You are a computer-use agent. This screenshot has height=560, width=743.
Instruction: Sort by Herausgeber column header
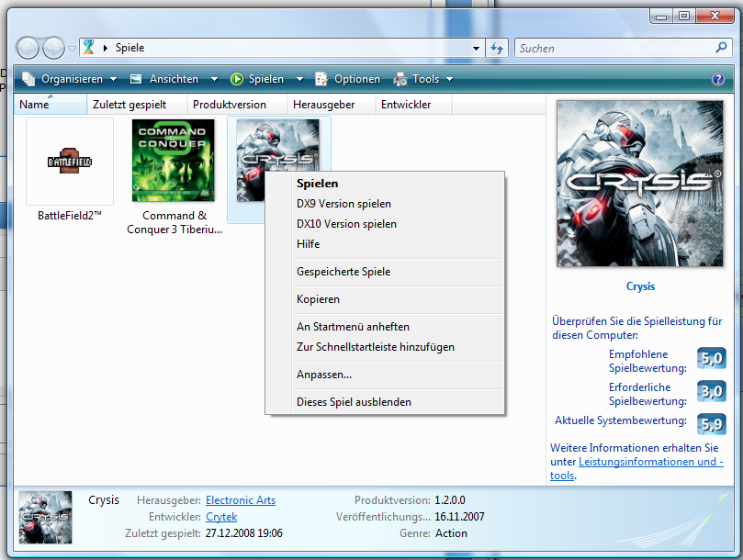click(331, 105)
